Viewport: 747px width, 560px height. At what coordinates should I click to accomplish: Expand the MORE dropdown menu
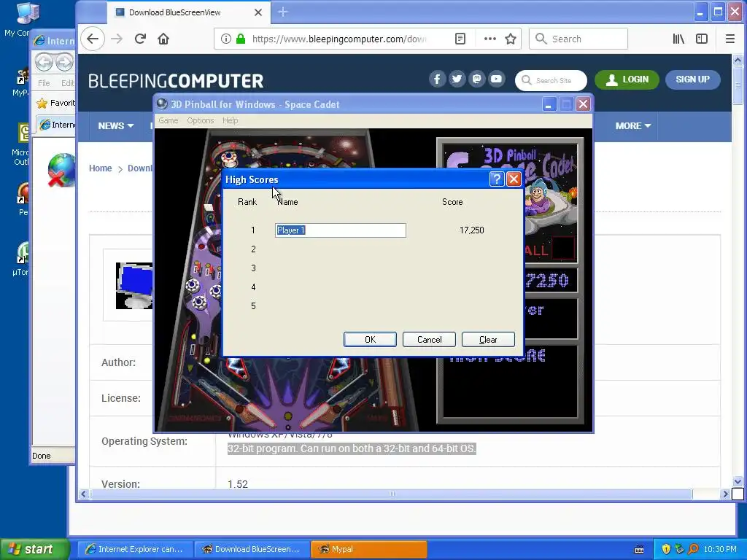(x=632, y=125)
